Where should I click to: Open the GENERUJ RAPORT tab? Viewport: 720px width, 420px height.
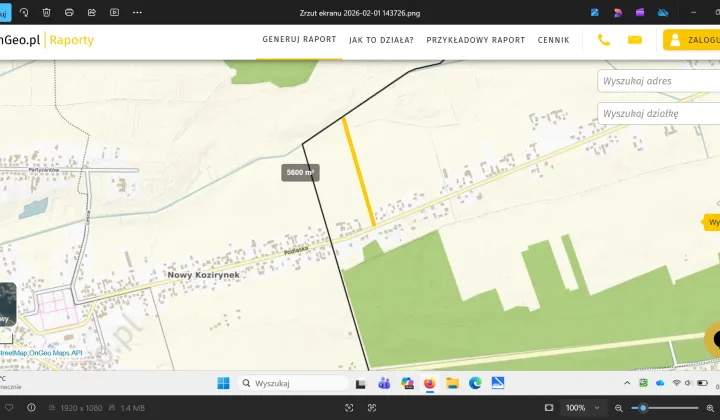coord(299,40)
